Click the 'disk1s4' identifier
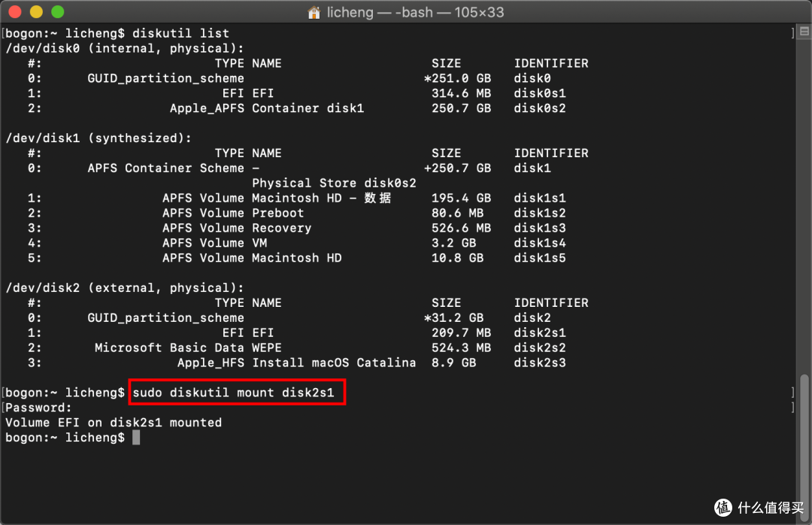This screenshot has height=525, width=812. (x=540, y=243)
